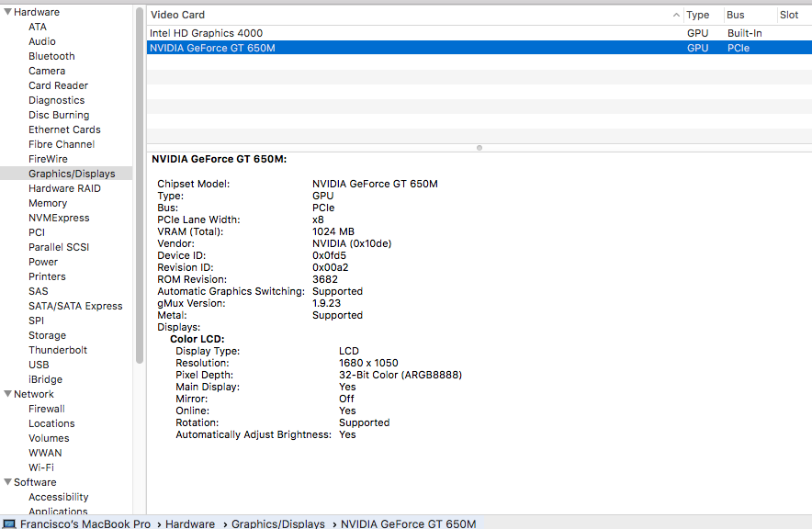Open Parallel SCSI information
The width and height of the screenshot is (812, 529).
59,247
